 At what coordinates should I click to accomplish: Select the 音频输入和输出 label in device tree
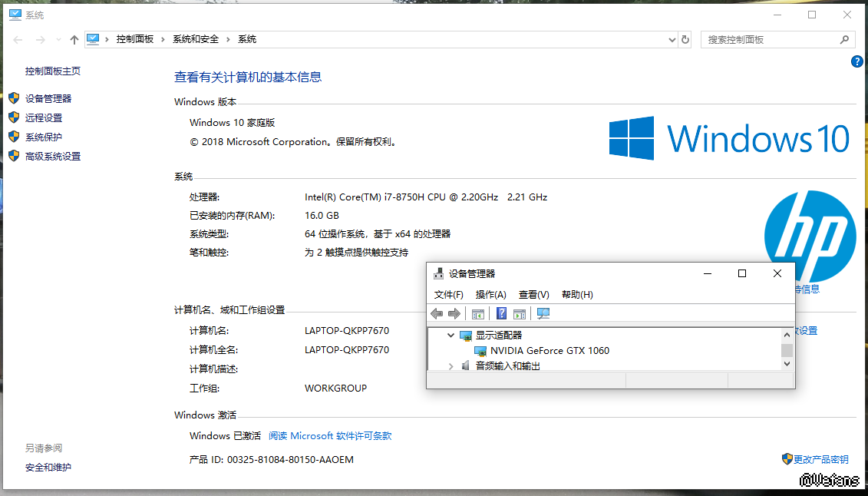click(508, 366)
